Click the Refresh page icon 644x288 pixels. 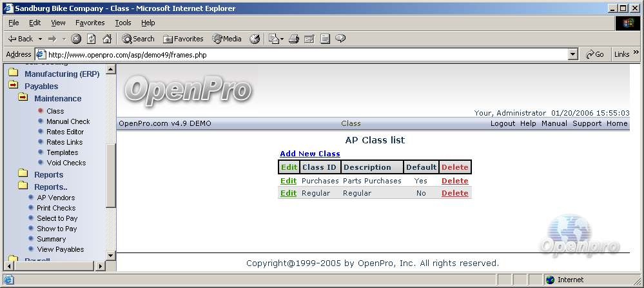click(92, 39)
